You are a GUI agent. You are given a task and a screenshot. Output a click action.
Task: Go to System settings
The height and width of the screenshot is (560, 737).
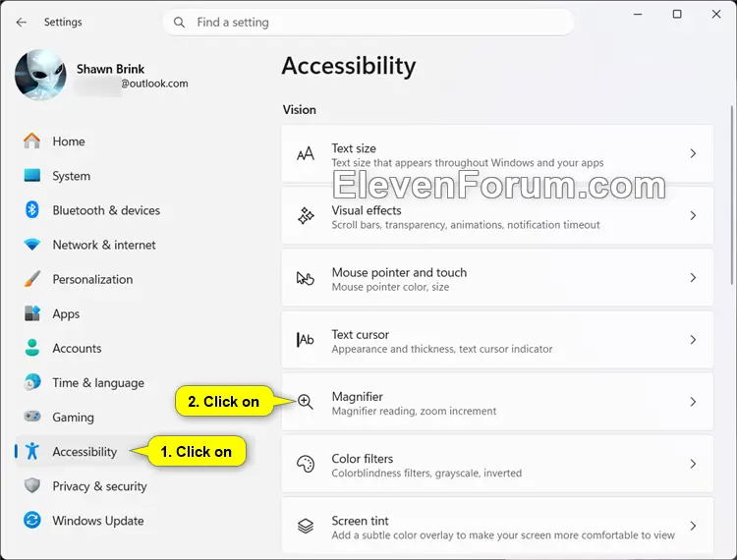click(x=135, y=175)
